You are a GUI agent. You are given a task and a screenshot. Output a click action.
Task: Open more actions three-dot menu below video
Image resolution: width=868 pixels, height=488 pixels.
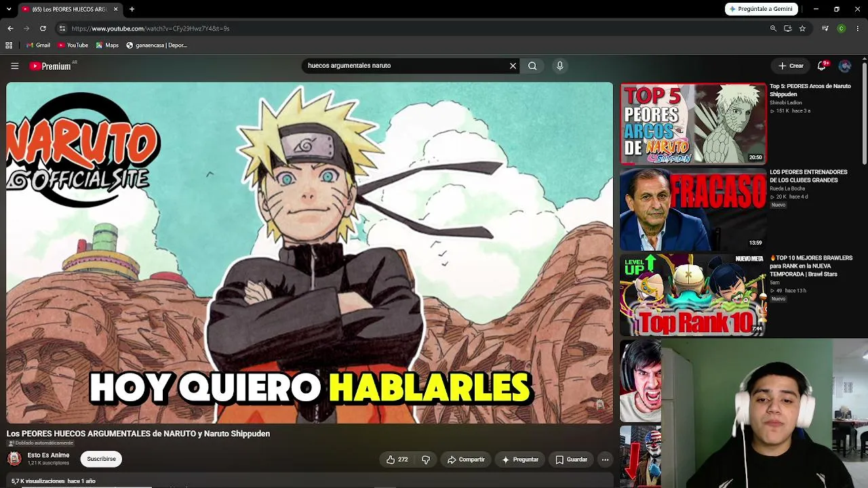(x=605, y=460)
